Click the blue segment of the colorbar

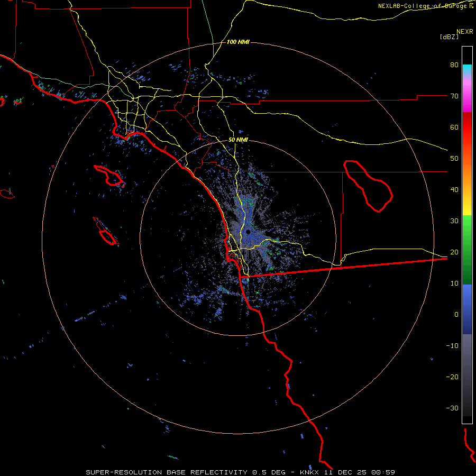(467, 309)
